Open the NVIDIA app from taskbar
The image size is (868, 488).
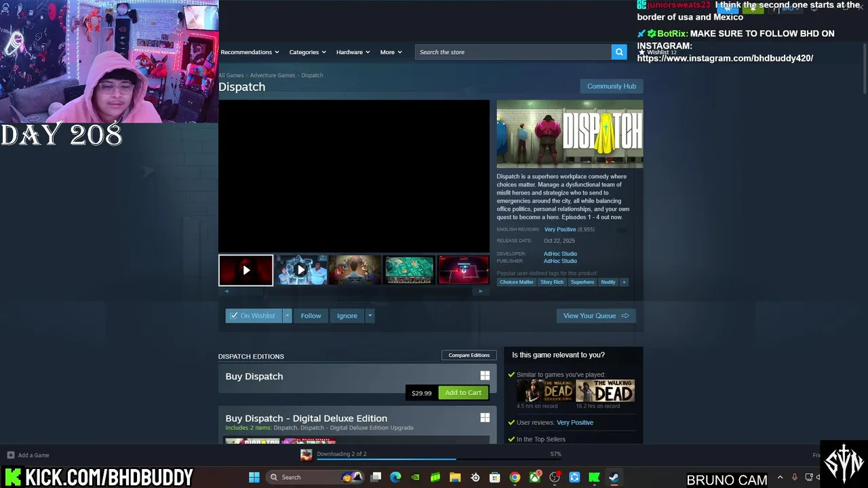click(415, 477)
